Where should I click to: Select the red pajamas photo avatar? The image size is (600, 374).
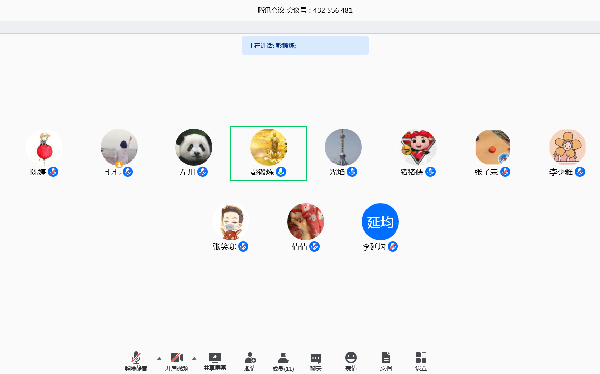306,222
